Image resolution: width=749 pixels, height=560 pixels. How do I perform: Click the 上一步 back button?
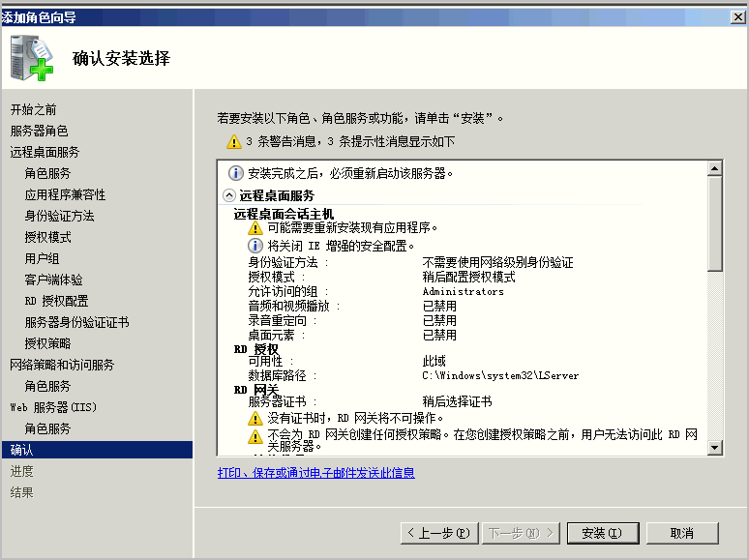click(x=439, y=533)
